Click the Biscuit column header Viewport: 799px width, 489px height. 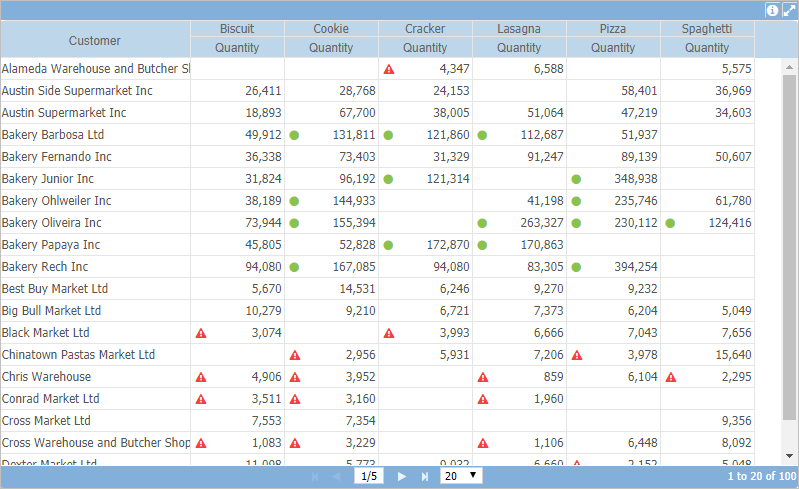tap(237, 29)
